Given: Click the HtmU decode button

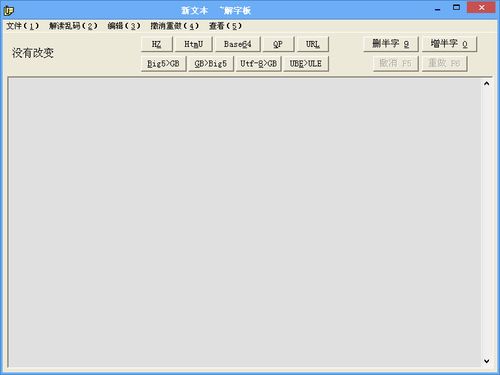Looking at the screenshot, I should tap(194, 44).
